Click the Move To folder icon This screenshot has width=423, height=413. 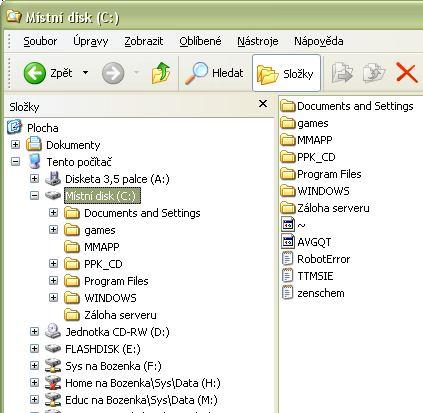coord(342,73)
